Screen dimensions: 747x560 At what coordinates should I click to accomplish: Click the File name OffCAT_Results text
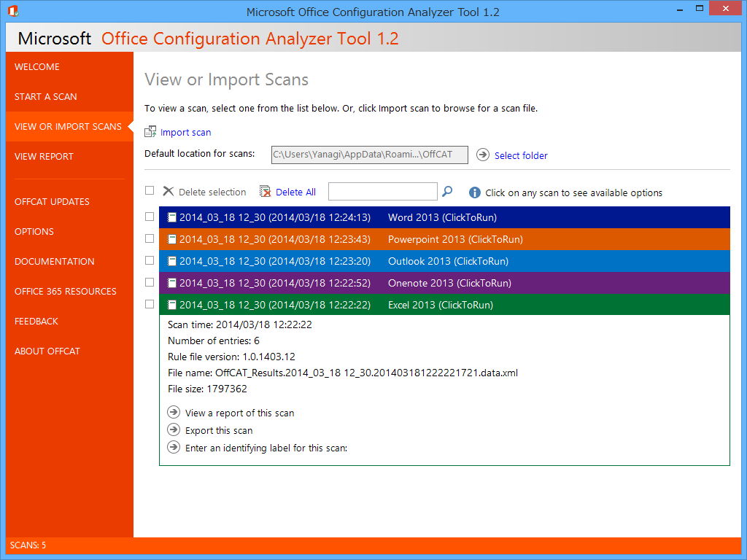coord(343,373)
